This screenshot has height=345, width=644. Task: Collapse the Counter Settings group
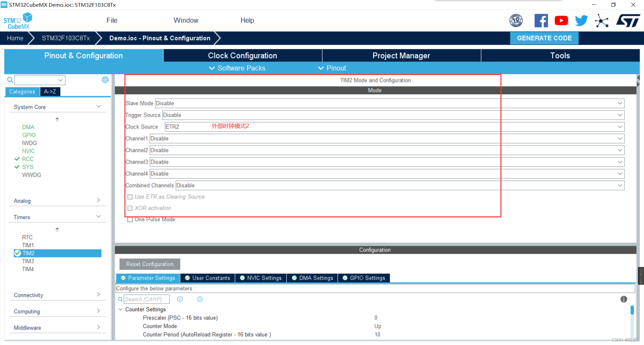120,309
